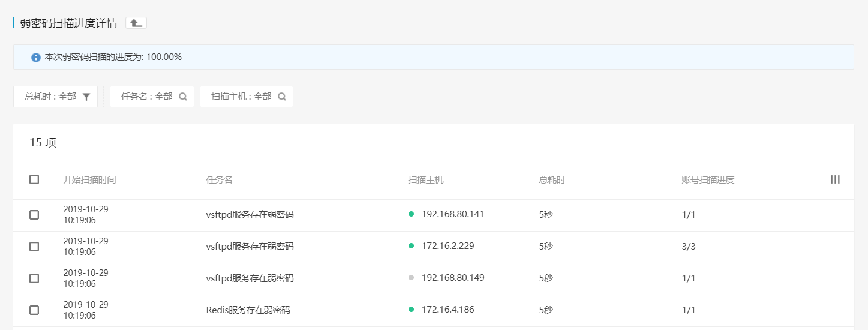Click the funnel filter icon for 总耗时
The height and width of the screenshot is (330, 868).
[x=86, y=97]
